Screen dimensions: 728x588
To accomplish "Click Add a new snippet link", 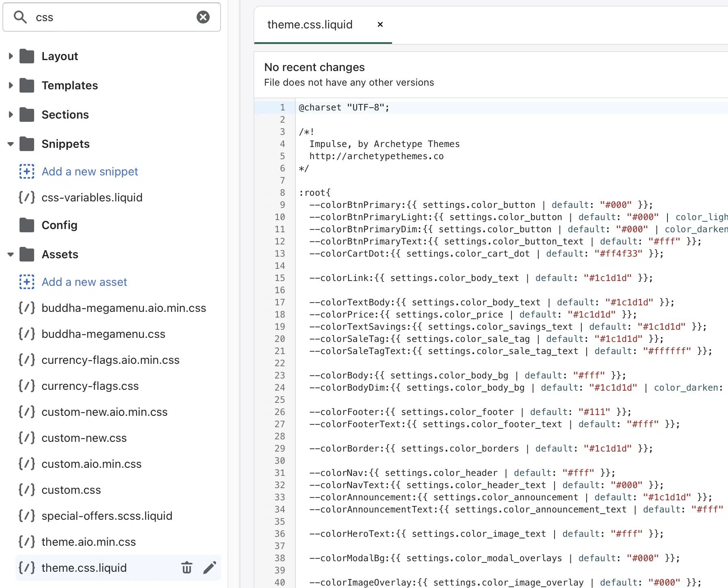I will point(90,171).
